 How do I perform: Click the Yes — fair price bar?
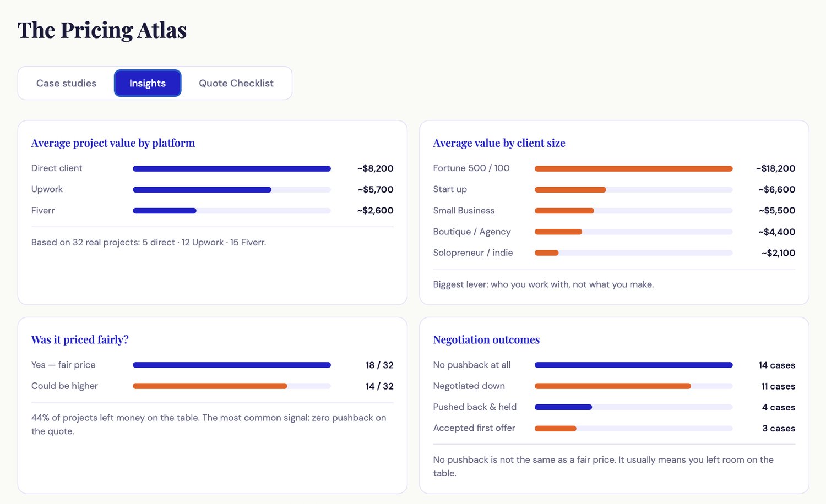(232, 365)
